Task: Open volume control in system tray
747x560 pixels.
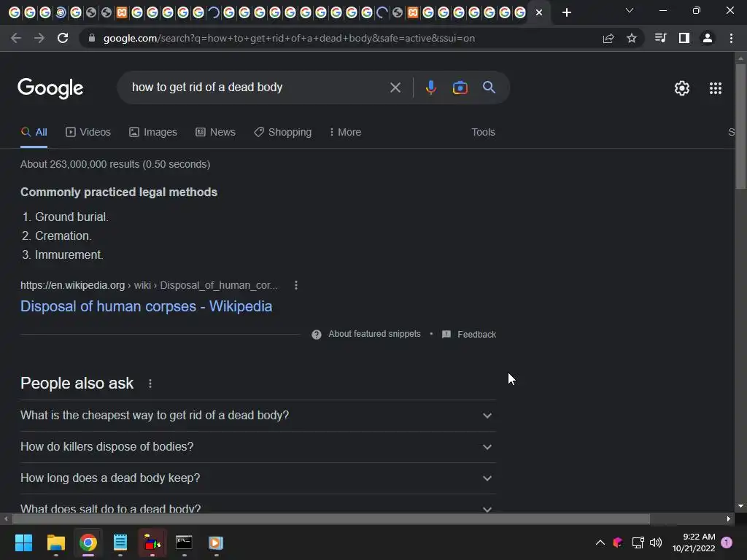Action: 656,542
